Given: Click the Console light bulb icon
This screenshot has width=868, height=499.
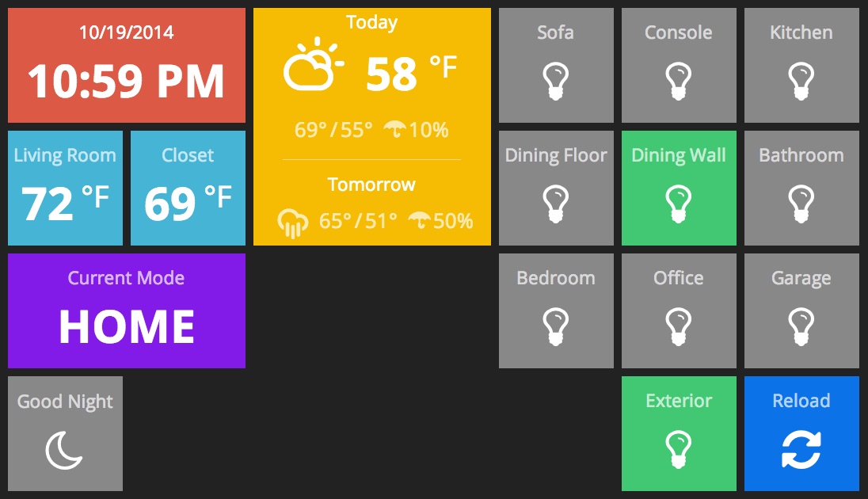Looking at the screenshot, I should [x=679, y=82].
